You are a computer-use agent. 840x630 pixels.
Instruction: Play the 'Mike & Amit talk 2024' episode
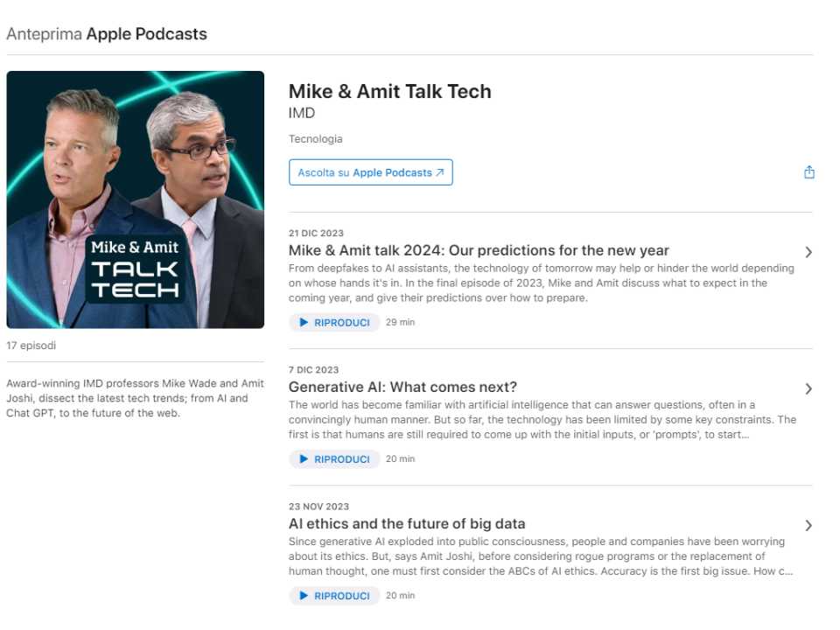(x=334, y=323)
